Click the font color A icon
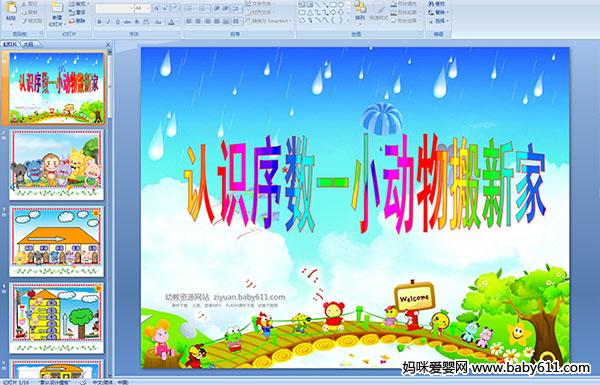 pyautogui.click(x=171, y=22)
